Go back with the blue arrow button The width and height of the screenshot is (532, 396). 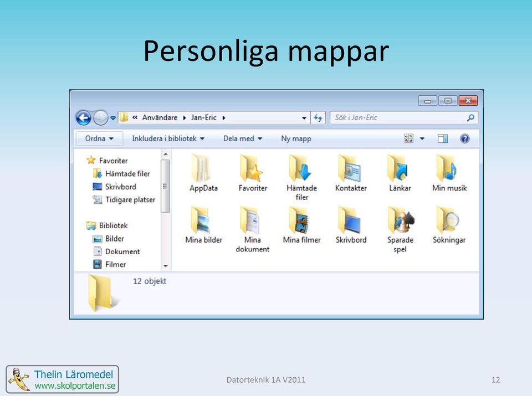pos(84,118)
